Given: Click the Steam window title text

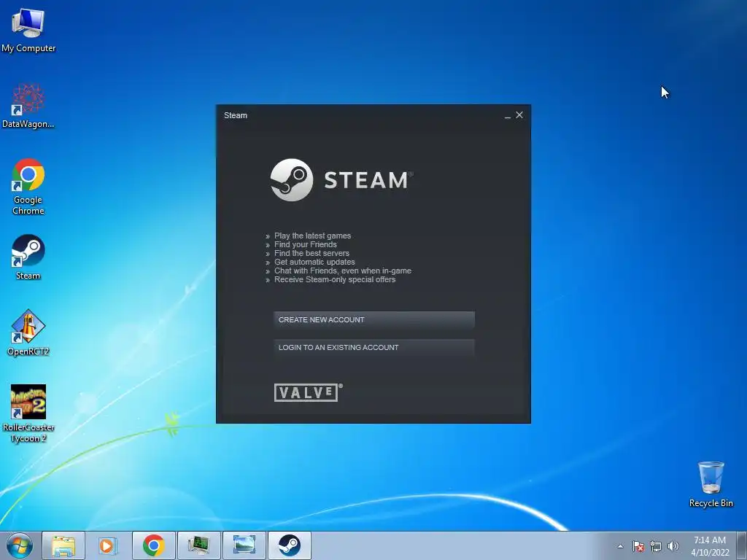Looking at the screenshot, I should click(236, 115).
